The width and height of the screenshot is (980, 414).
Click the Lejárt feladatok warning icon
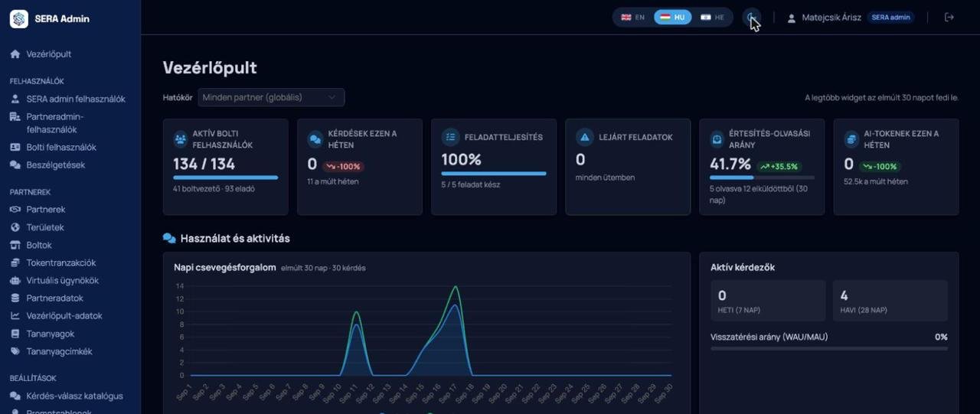pos(585,137)
